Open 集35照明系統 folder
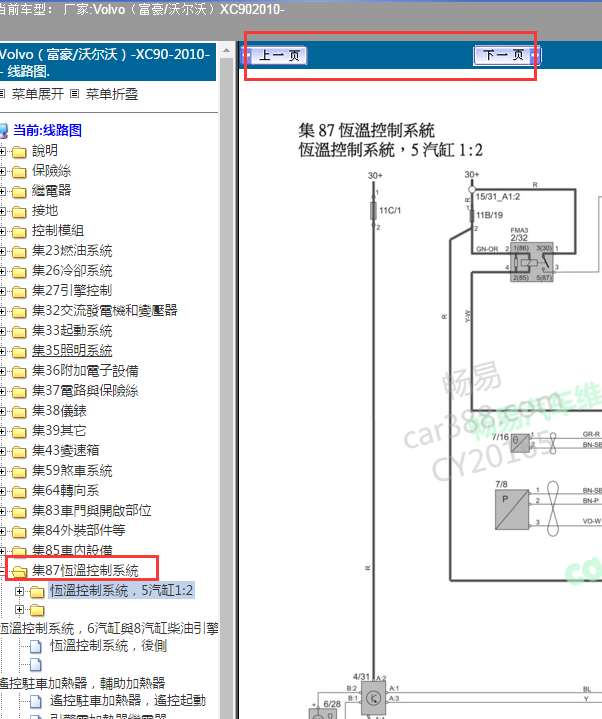The height and width of the screenshot is (719, 602). click(72, 351)
